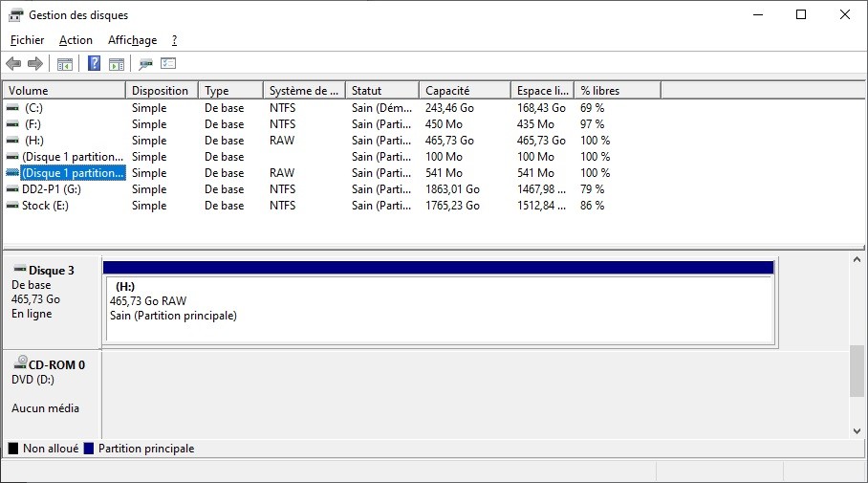Open the Affichage menu
This screenshot has width=868, height=483.
(132, 40)
